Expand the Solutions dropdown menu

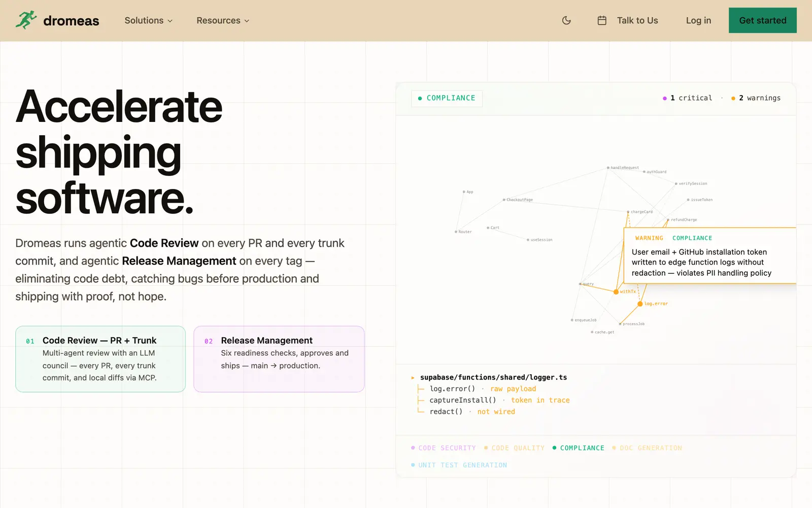149,20
